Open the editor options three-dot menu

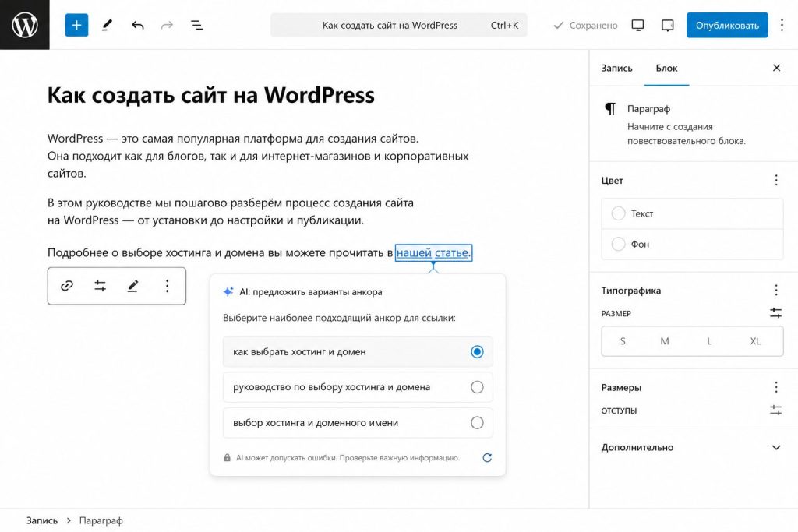click(782, 25)
